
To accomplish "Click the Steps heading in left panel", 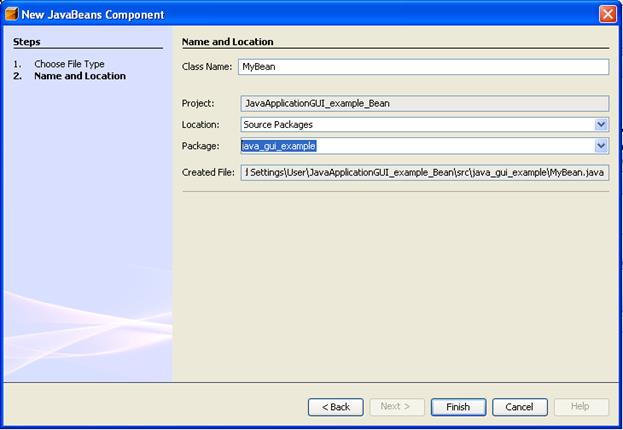I will point(27,42).
